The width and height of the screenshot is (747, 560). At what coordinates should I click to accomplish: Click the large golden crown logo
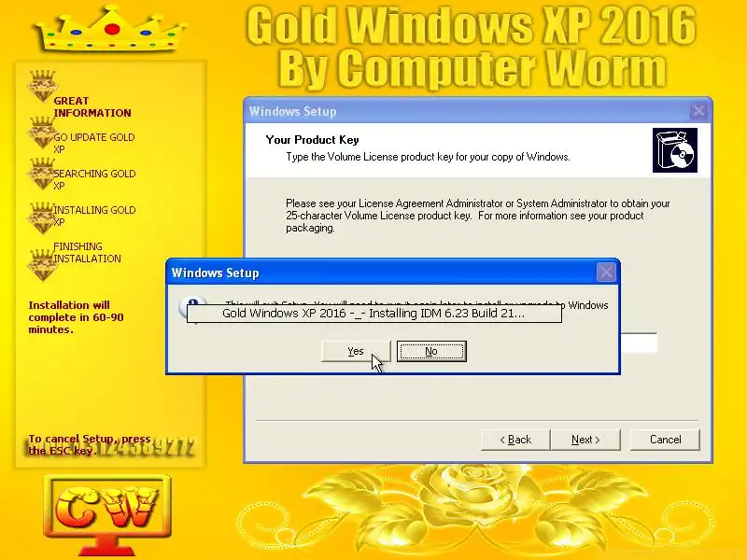click(111, 29)
